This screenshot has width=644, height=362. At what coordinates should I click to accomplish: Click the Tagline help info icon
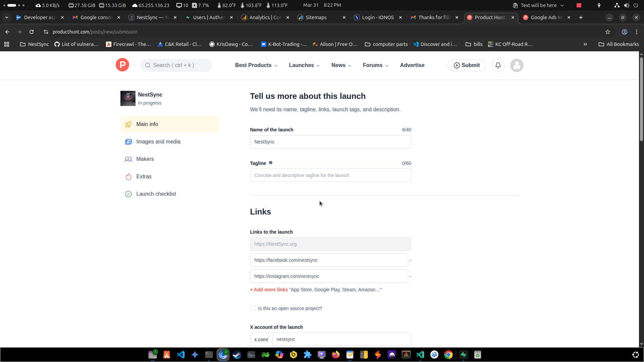click(x=271, y=163)
